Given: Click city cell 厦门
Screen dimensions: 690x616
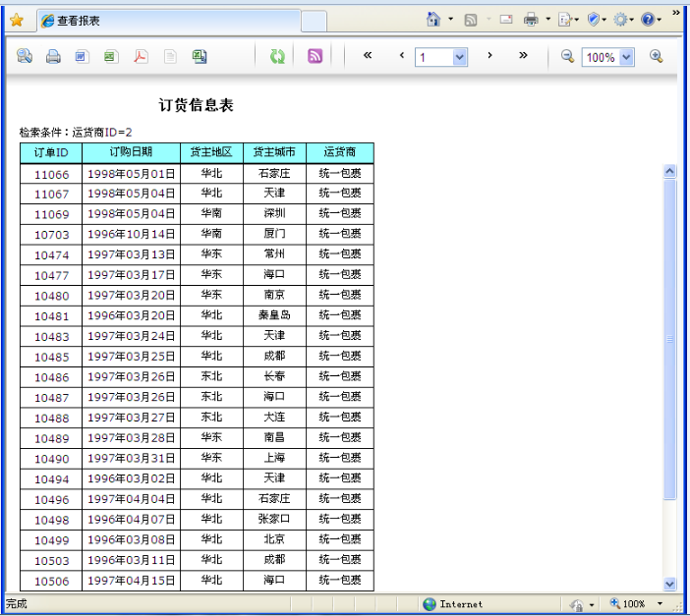Looking at the screenshot, I should click(x=274, y=234).
